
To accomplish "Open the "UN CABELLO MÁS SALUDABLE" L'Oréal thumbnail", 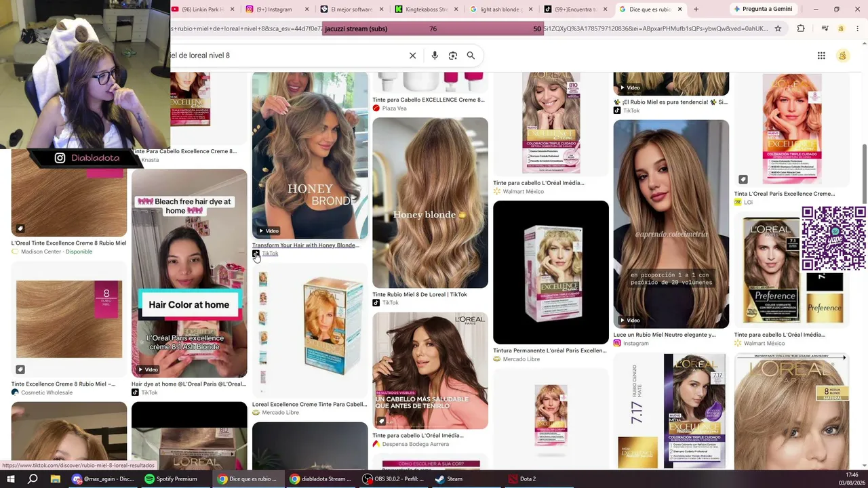I will tap(430, 371).
